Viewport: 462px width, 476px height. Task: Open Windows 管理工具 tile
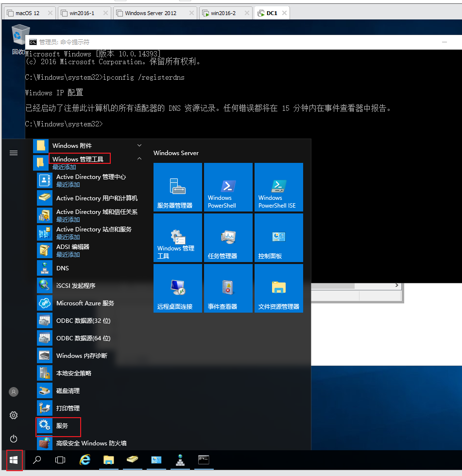(x=178, y=238)
